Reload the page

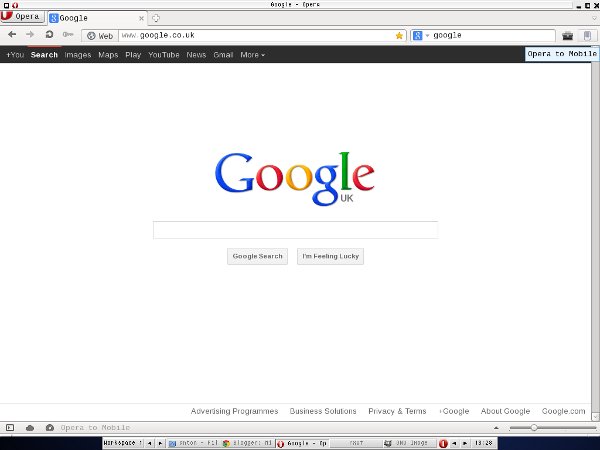pyautogui.click(x=49, y=35)
